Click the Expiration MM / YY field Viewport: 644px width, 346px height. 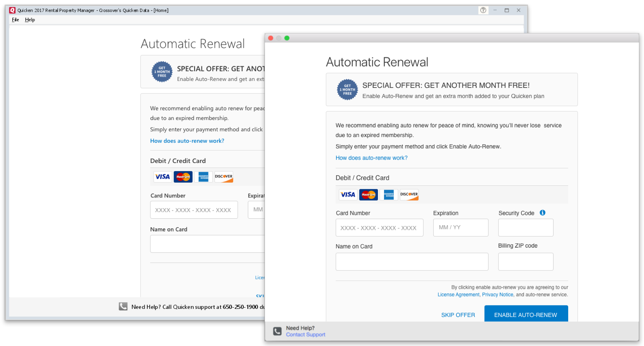pos(461,228)
